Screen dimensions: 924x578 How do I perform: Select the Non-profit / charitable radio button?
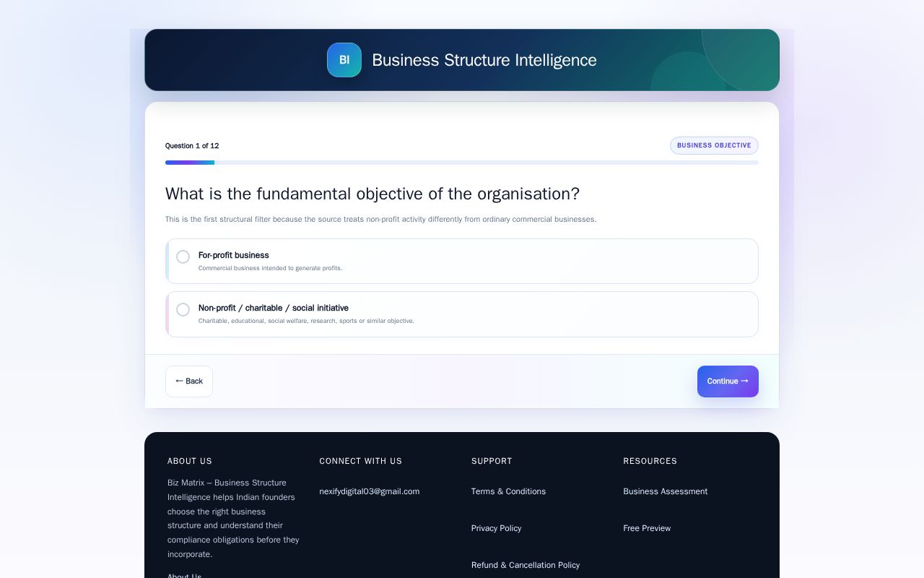pyautogui.click(x=183, y=309)
